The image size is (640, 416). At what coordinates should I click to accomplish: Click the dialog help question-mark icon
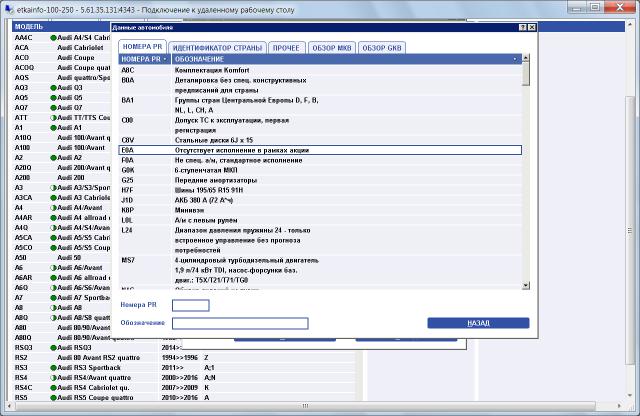522,27
